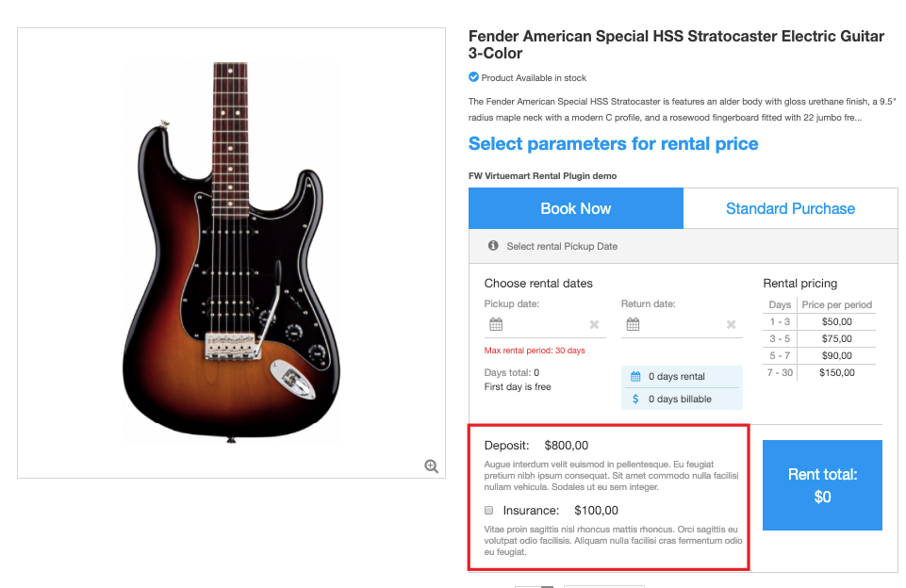Open the Return date calendar icon
Image resolution: width=906 pixels, height=588 pixels.
[633, 325]
